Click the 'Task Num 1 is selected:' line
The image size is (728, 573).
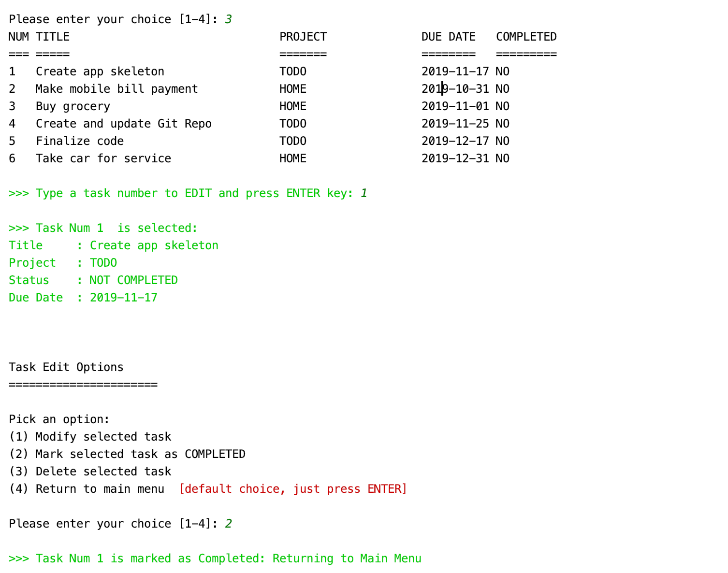coord(103,228)
